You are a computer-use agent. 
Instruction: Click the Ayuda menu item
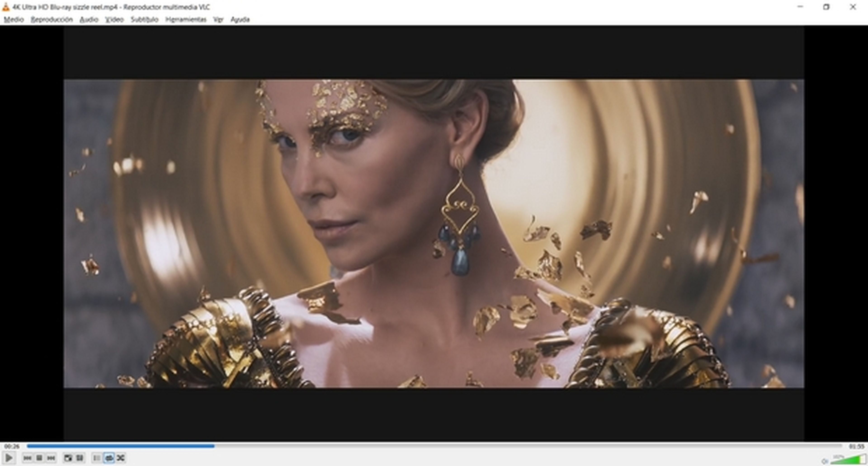pyautogui.click(x=240, y=19)
